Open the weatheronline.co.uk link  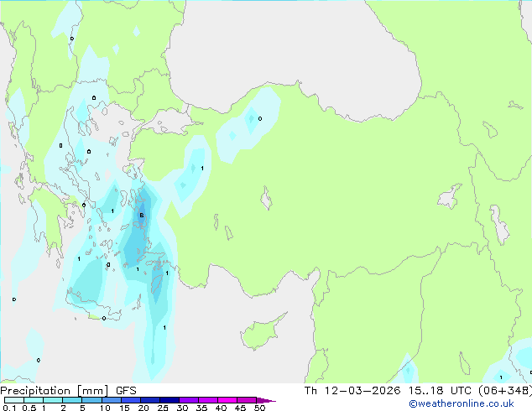coord(462,403)
